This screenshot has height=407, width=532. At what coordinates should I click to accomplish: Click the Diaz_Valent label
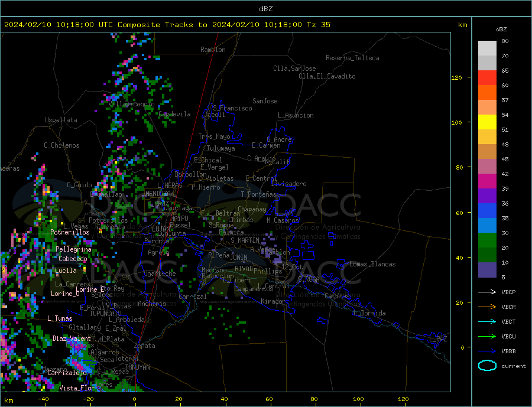(x=72, y=338)
